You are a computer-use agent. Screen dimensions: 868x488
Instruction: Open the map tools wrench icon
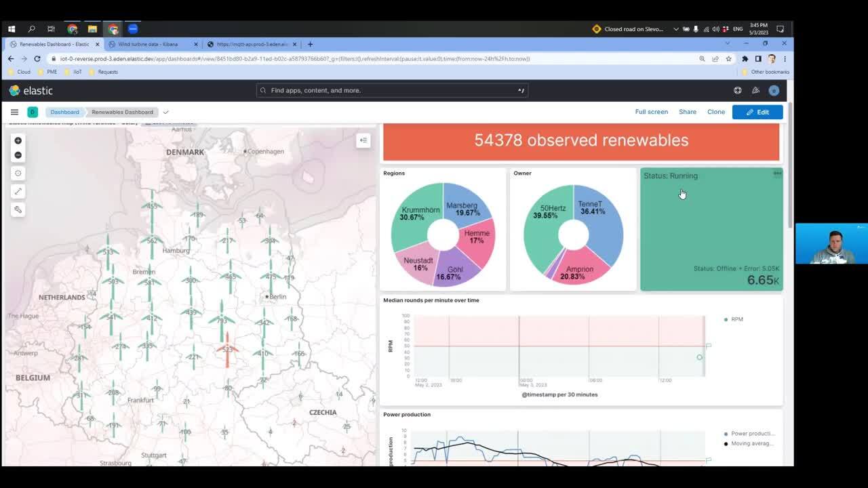[18, 209]
